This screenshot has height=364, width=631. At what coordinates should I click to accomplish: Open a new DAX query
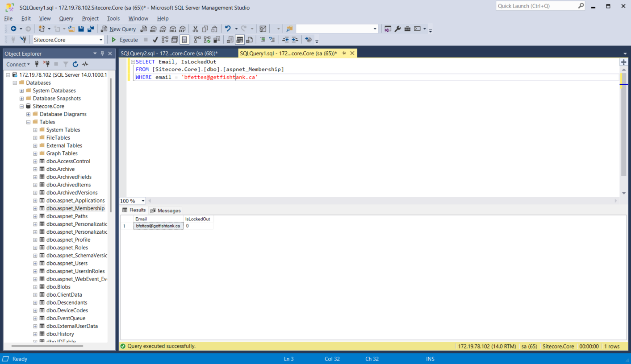point(183,29)
